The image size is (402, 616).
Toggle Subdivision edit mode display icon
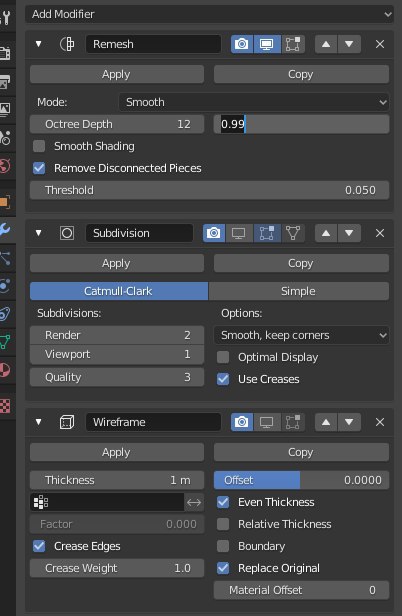pos(267,233)
